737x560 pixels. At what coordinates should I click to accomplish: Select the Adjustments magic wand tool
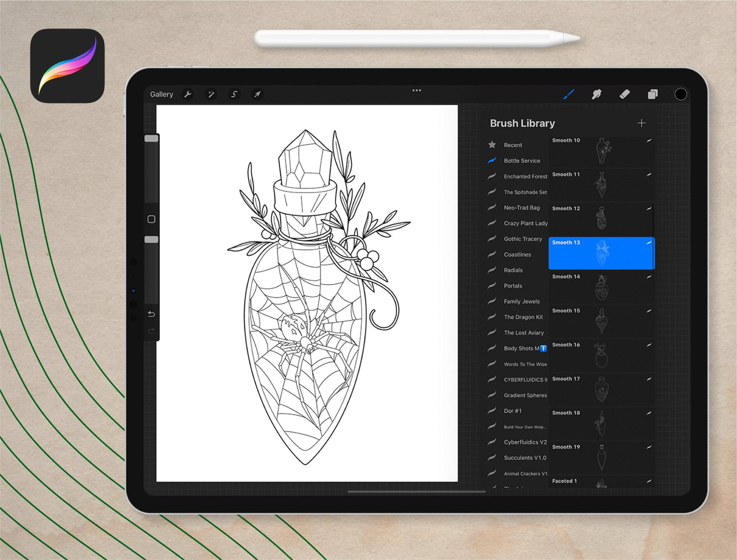pyautogui.click(x=211, y=94)
